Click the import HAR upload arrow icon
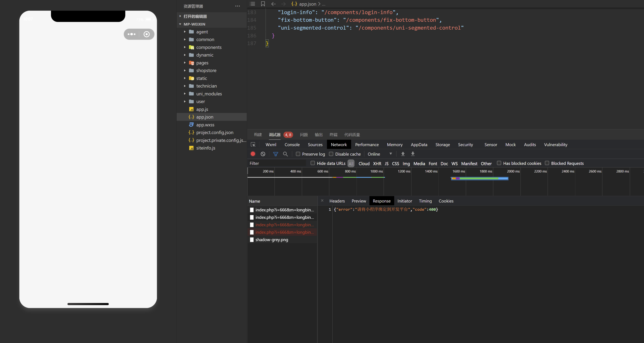This screenshot has height=343, width=644. (x=403, y=154)
